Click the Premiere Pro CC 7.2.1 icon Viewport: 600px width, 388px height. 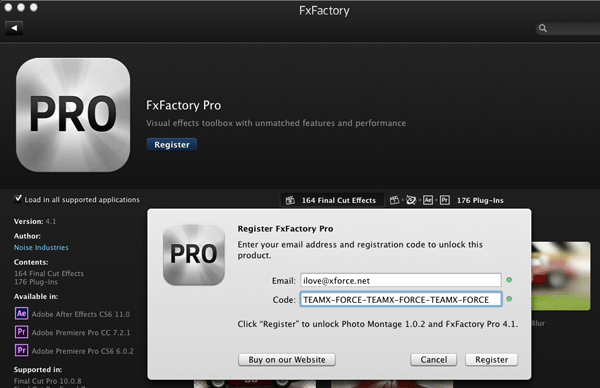point(21,332)
